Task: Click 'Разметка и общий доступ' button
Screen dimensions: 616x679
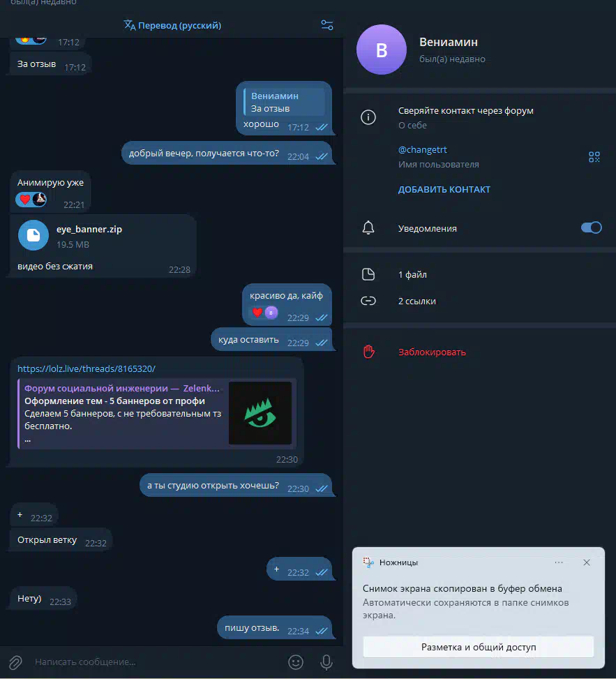Action: pyautogui.click(x=479, y=647)
